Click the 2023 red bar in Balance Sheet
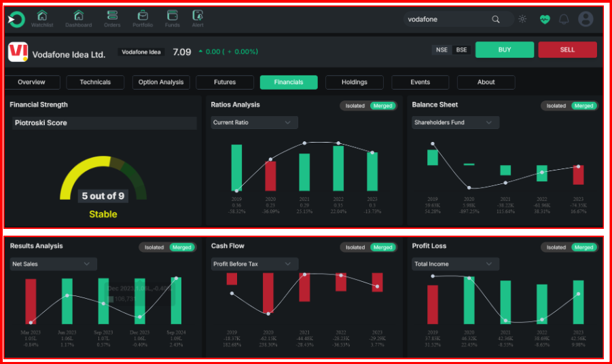 579,175
